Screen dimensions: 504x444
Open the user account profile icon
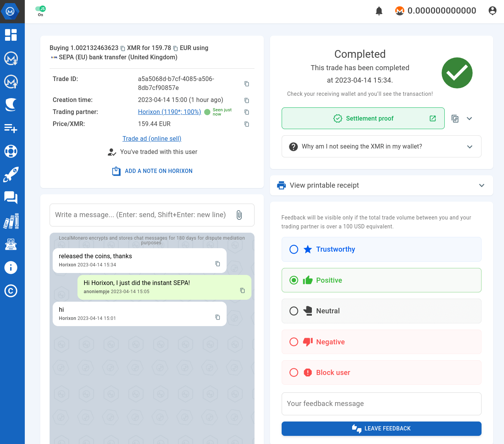pos(492,11)
